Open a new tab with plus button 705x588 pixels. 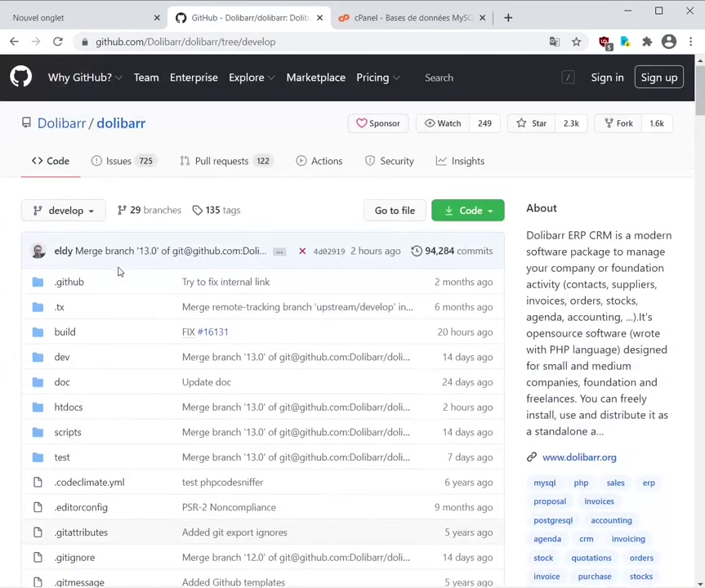pyautogui.click(x=508, y=17)
